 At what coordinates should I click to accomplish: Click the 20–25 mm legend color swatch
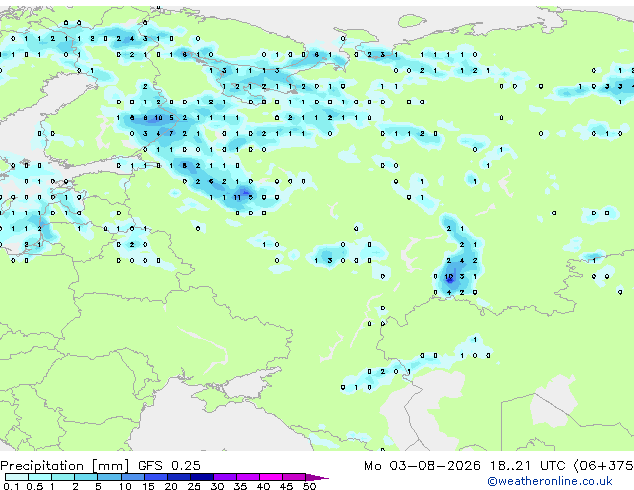pos(179,477)
